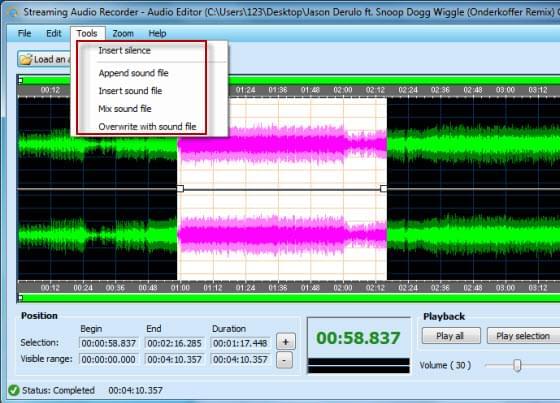Click the 00:24 mark on the bottom ruler
The width and height of the screenshot is (560, 403).
click(82, 288)
